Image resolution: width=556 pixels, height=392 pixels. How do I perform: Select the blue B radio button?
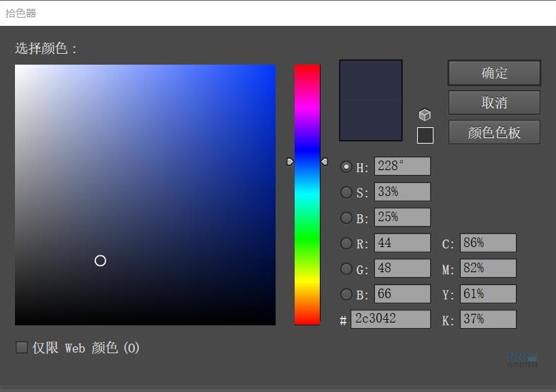346,294
